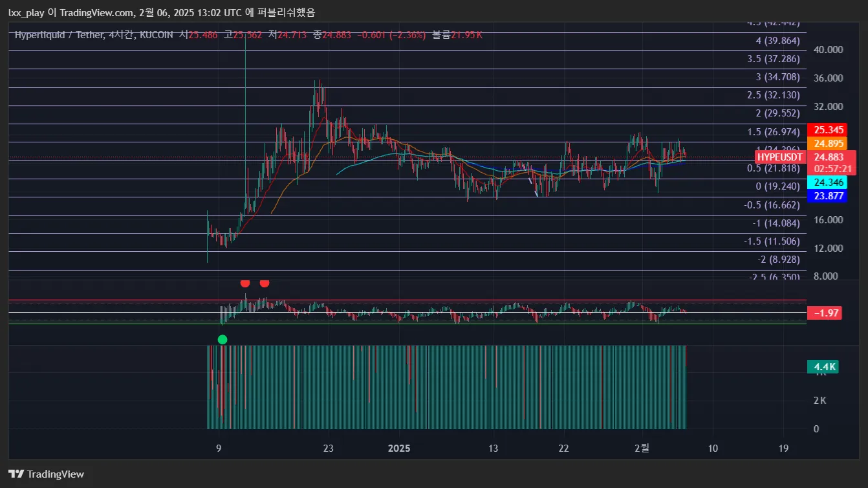Click the 4.4K volume value tag
The width and height of the screenshot is (868, 488).
point(823,367)
